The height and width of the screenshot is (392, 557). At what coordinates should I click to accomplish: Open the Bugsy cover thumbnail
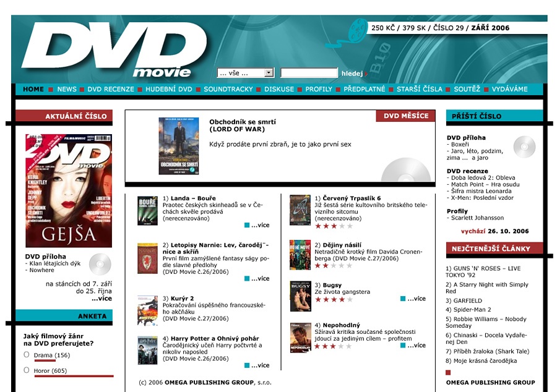300,296
